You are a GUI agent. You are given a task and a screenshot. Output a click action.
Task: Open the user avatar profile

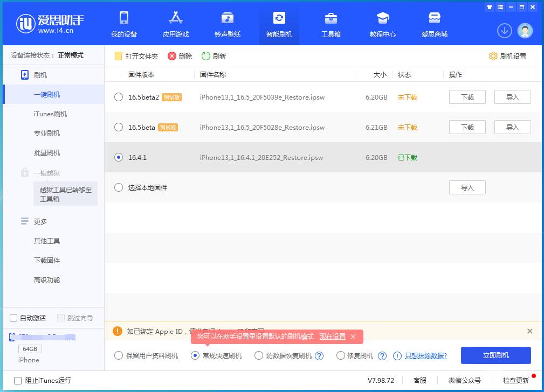pos(525,31)
